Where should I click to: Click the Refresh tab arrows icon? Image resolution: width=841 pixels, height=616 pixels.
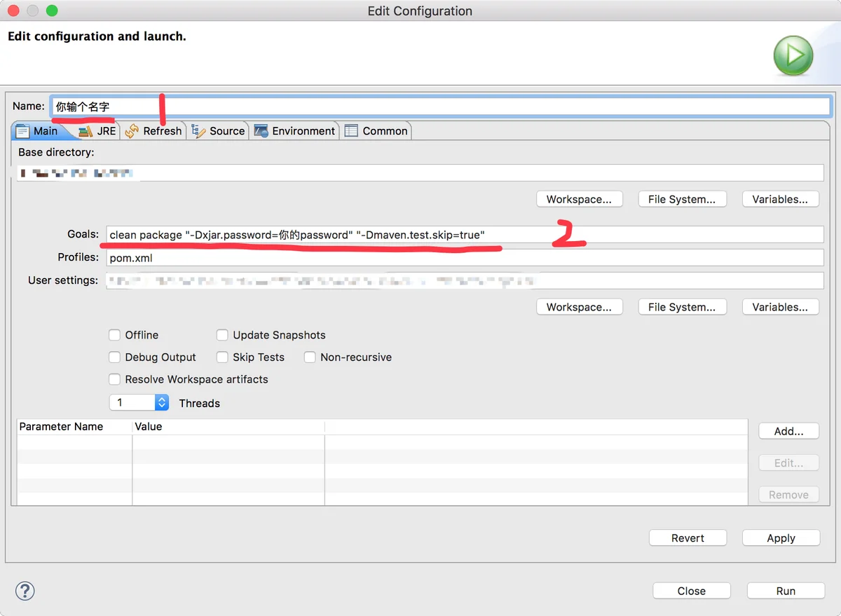pyautogui.click(x=132, y=131)
